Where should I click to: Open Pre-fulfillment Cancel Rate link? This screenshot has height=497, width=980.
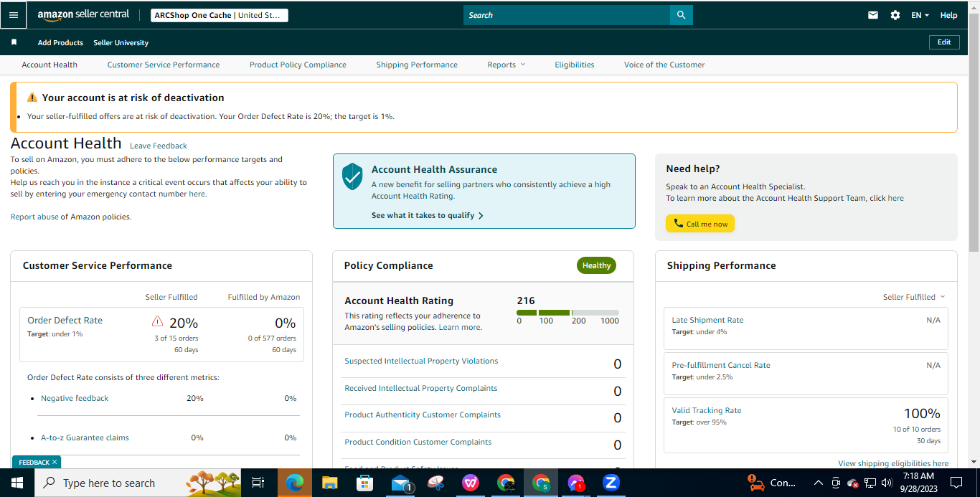pyautogui.click(x=721, y=365)
